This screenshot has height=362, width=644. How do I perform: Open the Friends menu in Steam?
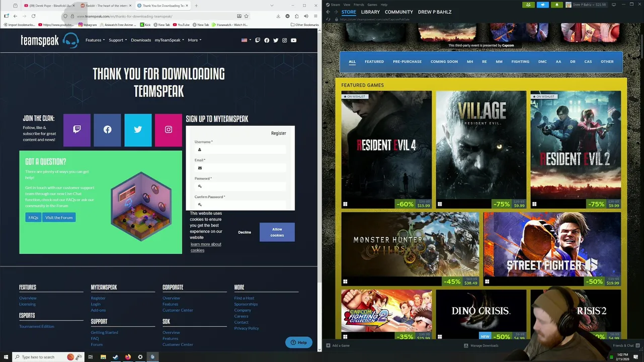[359, 5]
